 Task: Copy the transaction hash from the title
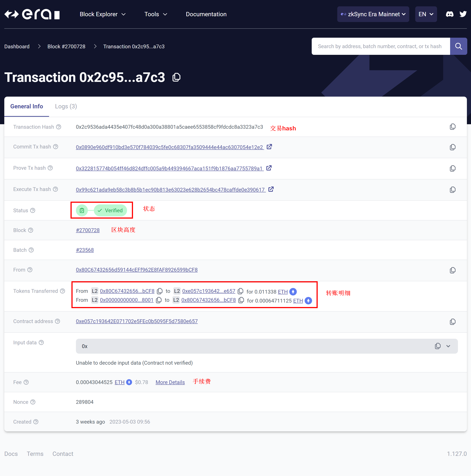[x=176, y=77]
